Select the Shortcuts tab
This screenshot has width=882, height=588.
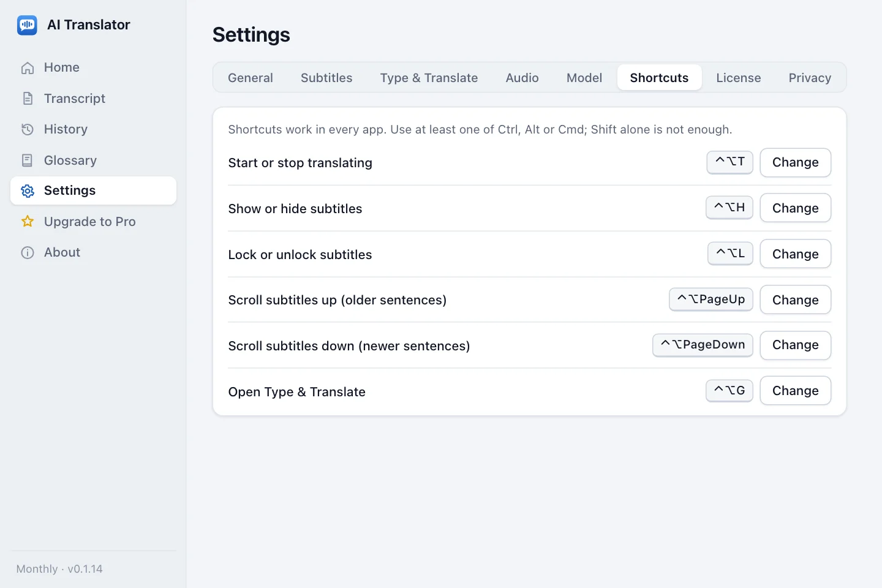659,78
